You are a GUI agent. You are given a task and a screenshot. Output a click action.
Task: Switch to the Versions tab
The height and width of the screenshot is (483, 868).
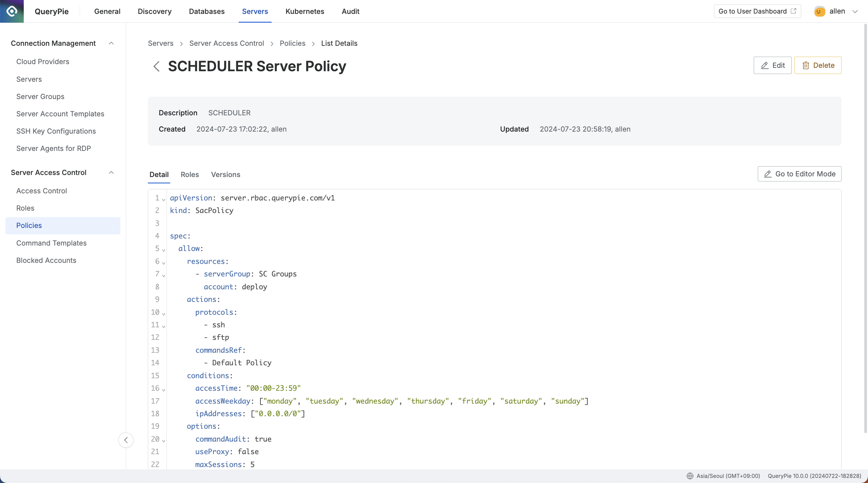pyautogui.click(x=226, y=174)
